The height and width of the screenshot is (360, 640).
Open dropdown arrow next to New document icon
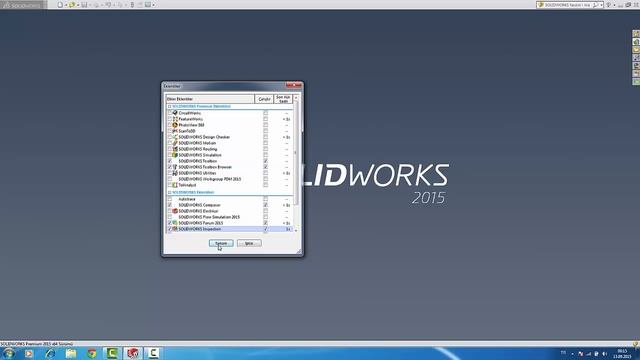(66, 5)
